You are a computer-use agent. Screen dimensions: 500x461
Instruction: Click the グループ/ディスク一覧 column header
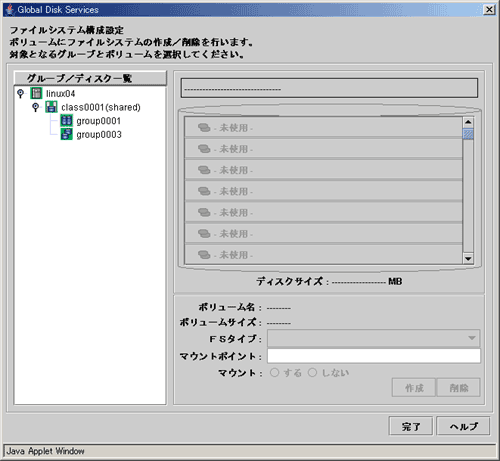pos(90,78)
